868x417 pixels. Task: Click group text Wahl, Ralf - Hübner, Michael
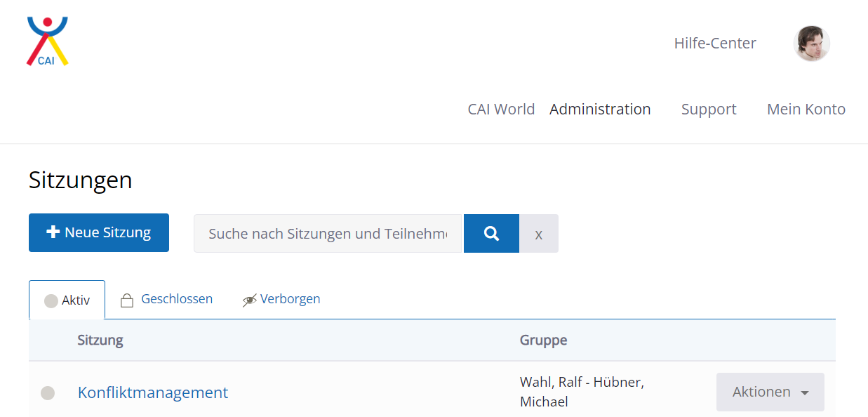tap(582, 392)
